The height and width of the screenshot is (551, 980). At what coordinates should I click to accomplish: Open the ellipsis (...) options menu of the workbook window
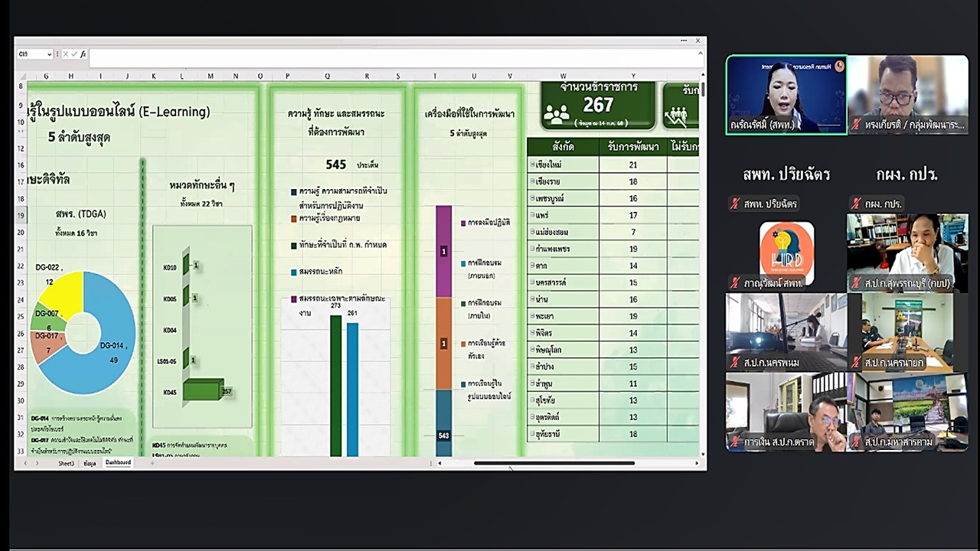click(684, 41)
